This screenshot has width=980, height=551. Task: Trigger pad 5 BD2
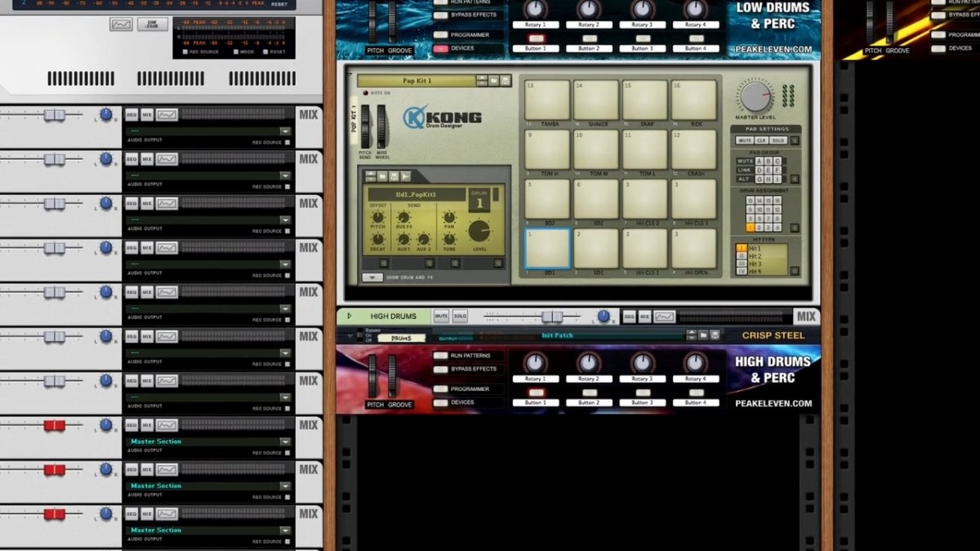coord(547,198)
